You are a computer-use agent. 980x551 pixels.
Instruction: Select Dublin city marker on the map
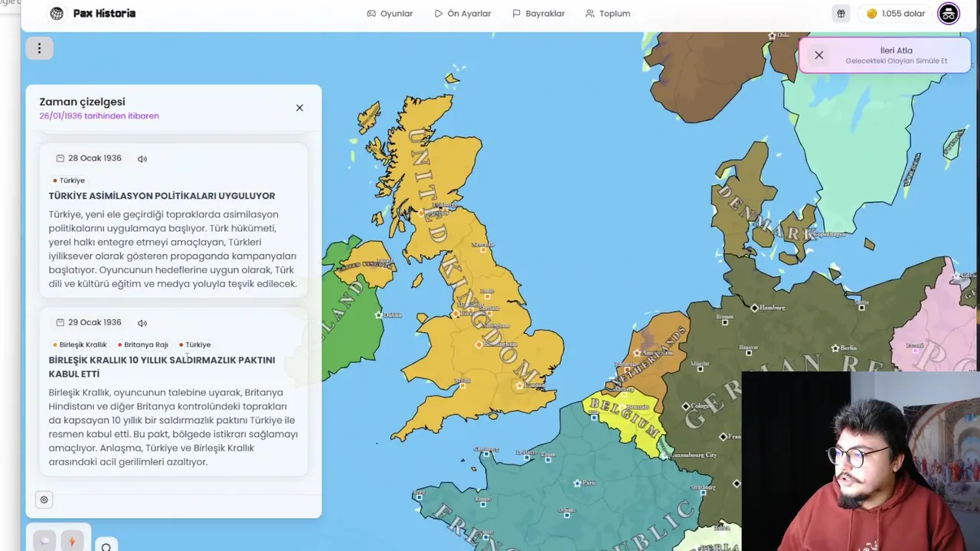click(378, 315)
